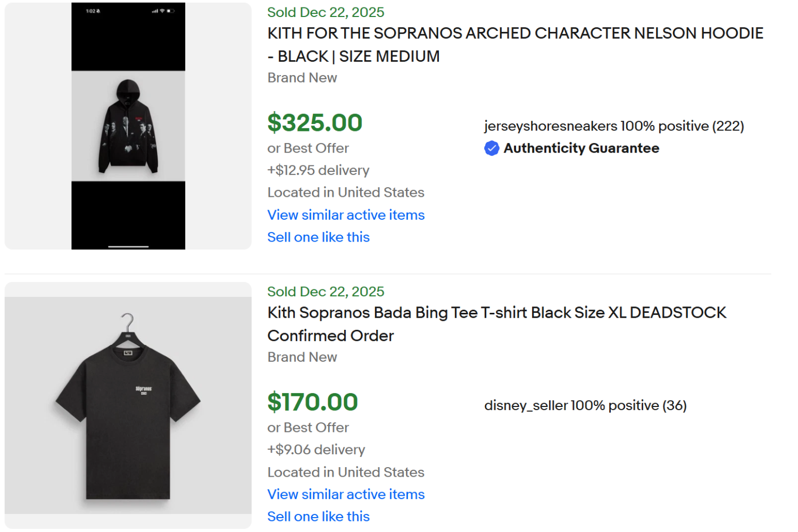Click the Sold Dec 22, 2025 label on hoodie
The image size is (798, 532).
(325, 12)
